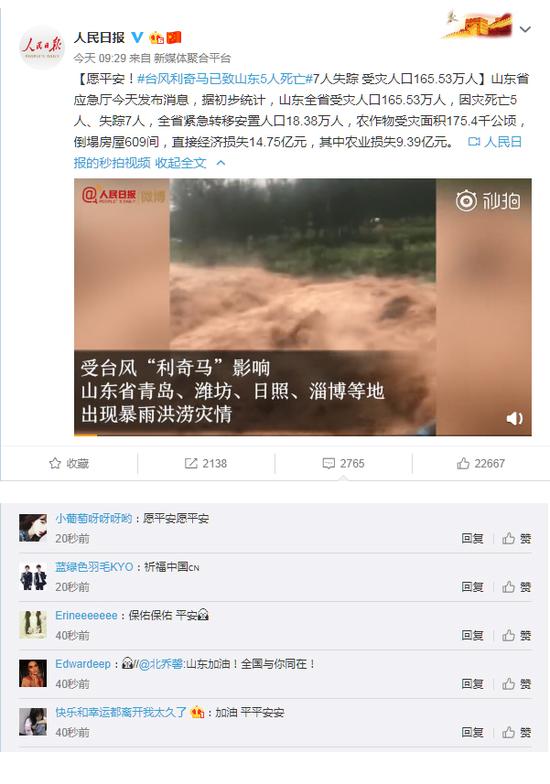Click the 秒拍 logo on the video
The image size is (550, 784).
(488, 200)
